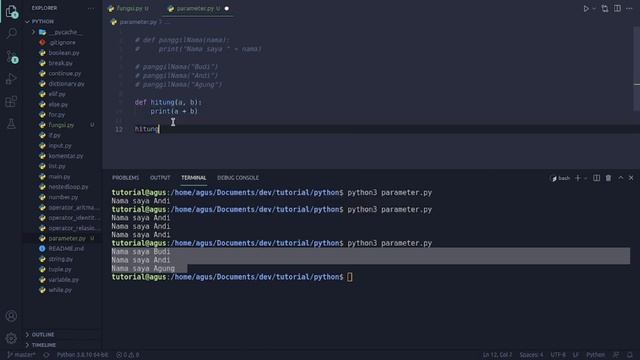Split the editor to the right

(617, 9)
